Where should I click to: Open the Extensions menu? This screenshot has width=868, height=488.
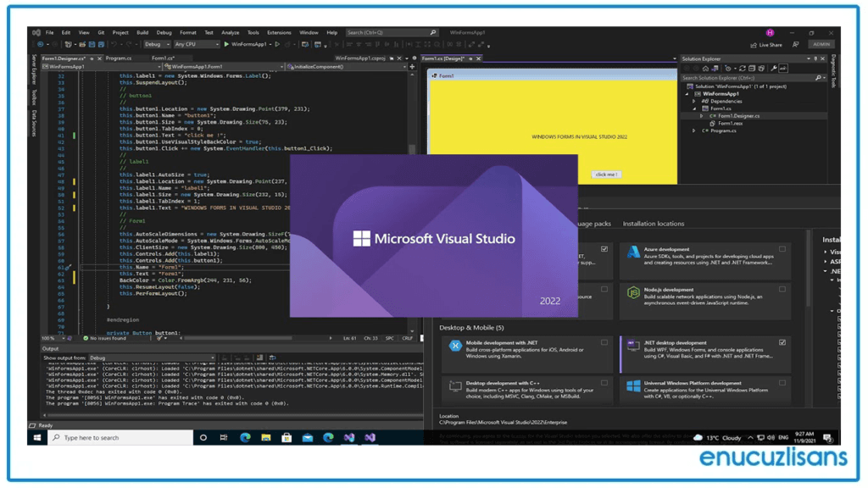280,32
